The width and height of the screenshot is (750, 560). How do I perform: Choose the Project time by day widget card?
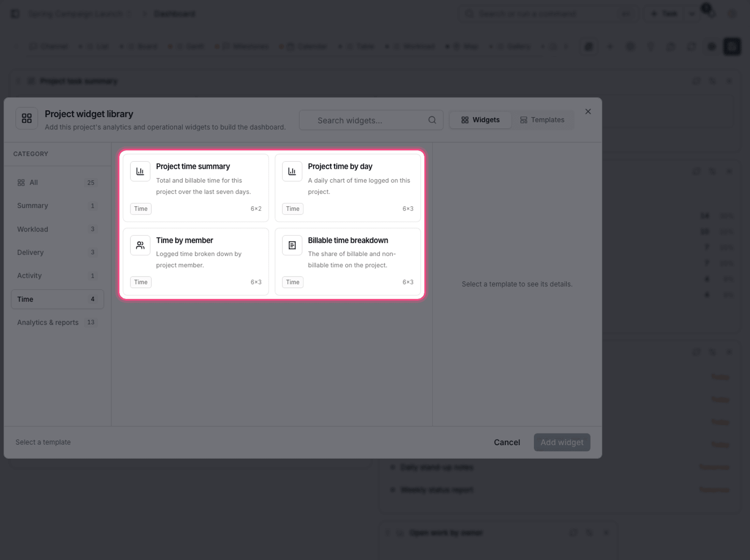tap(348, 188)
